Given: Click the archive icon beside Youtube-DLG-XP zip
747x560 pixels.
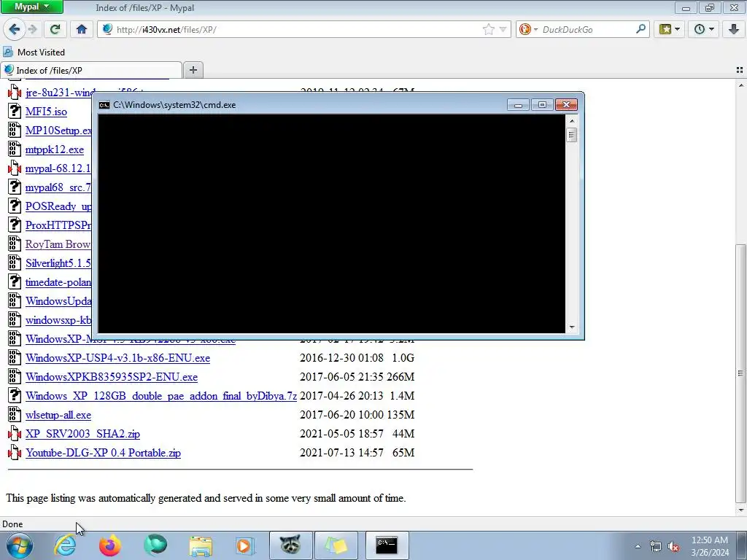Looking at the screenshot, I should point(15,452).
